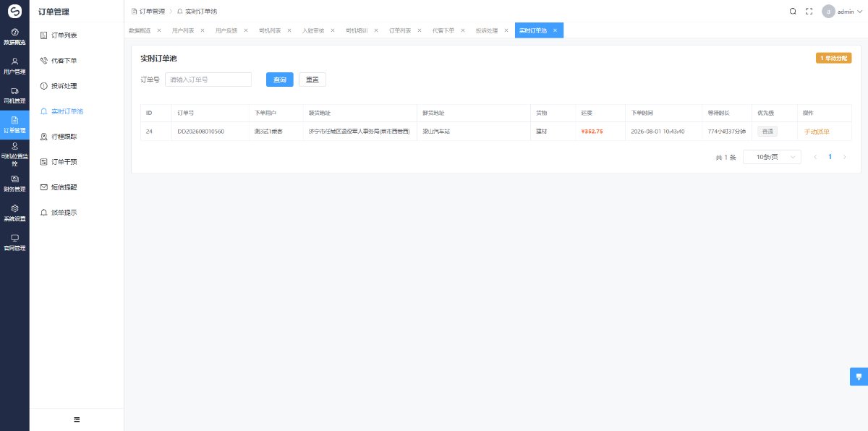Close the active 实时订单池 tab
Screen dimensions: 868x431
click(x=555, y=30)
